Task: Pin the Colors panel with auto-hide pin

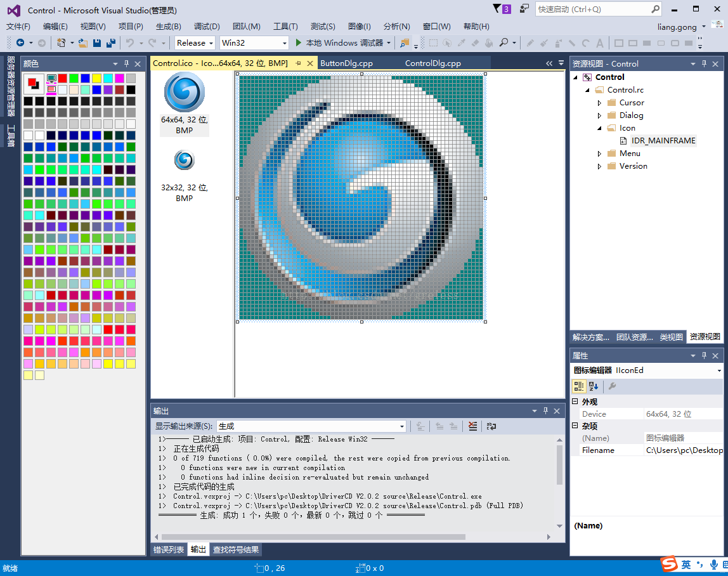Action: [x=126, y=63]
